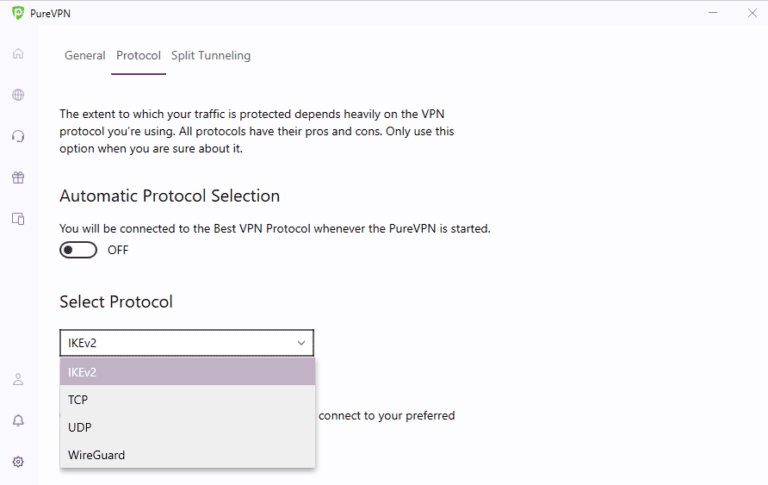The image size is (768, 485).
Task: Open the gift box Refer icon
Action: (x=18, y=177)
